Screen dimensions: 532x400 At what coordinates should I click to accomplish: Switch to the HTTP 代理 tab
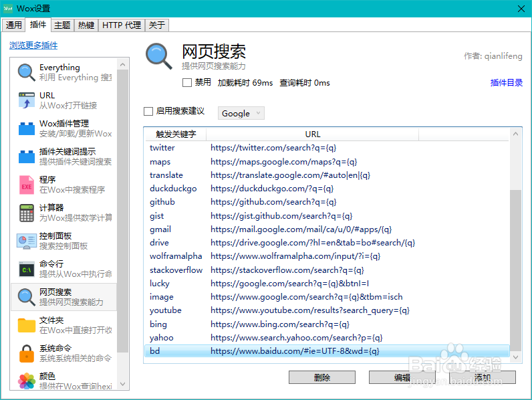coord(122,25)
